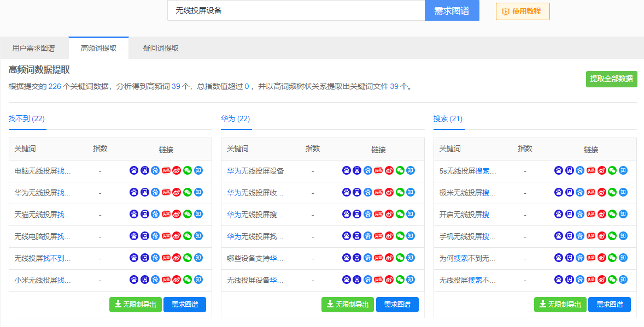Click 需求图谱 under the 找不到 table
Screen dimensions: 644x327
tap(185, 305)
